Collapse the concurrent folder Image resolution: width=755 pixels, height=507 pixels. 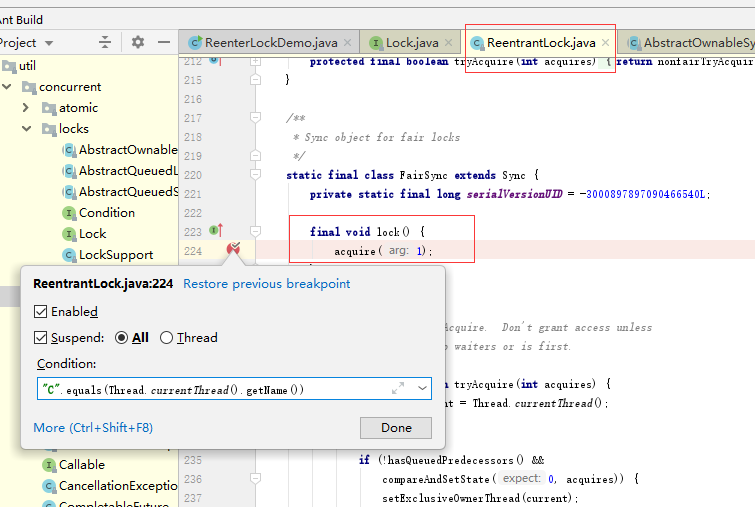pos(7,87)
